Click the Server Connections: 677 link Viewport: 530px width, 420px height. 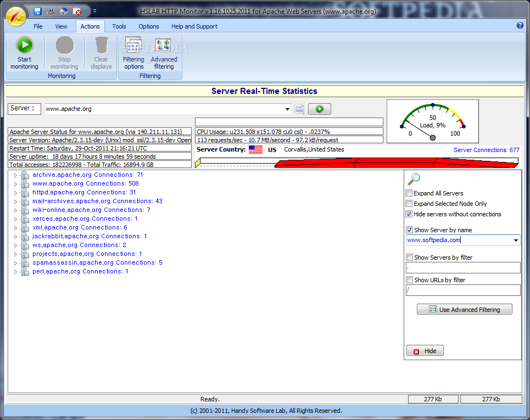[x=487, y=150]
